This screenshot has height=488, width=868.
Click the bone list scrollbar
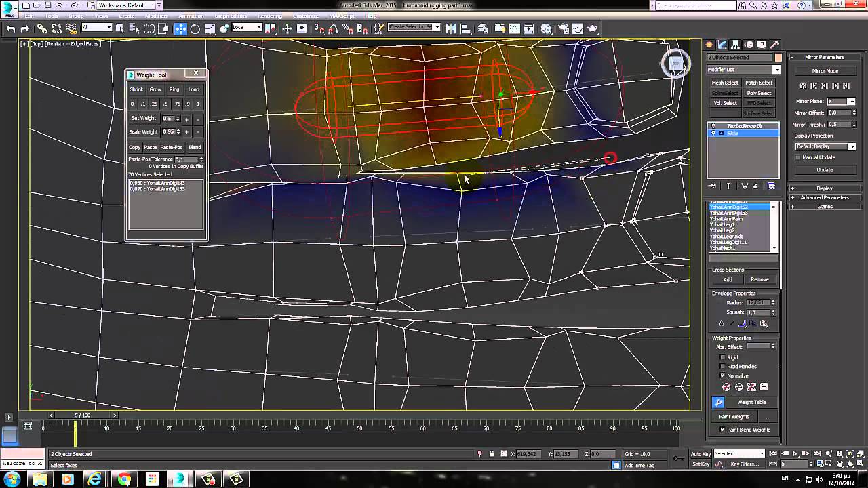(x=774, y=228)
